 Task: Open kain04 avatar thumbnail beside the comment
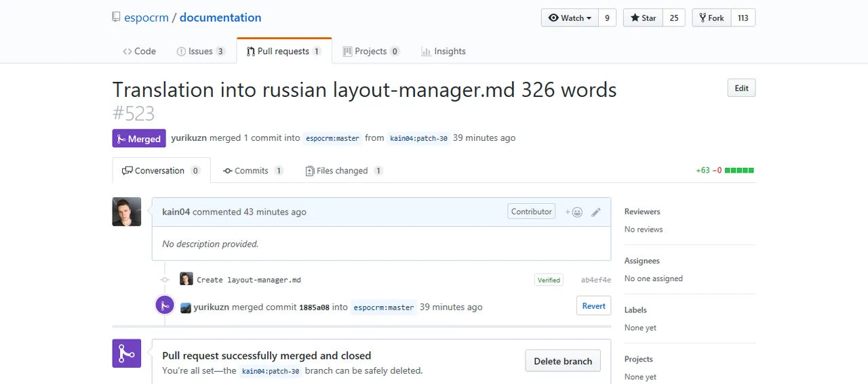tap(127, 212)
